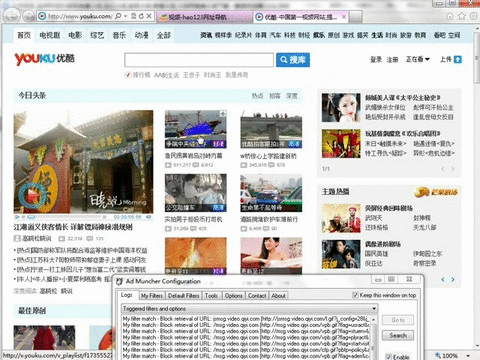Open the 动漫 navigation item

coord(141,35)
